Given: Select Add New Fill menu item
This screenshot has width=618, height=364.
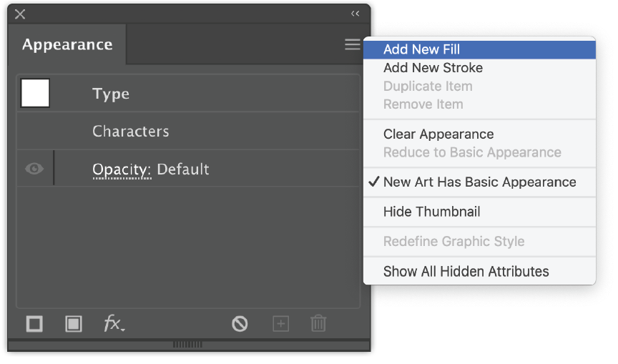Looking at the screenshot, I should pyautogui.click(x=479, y=49).
